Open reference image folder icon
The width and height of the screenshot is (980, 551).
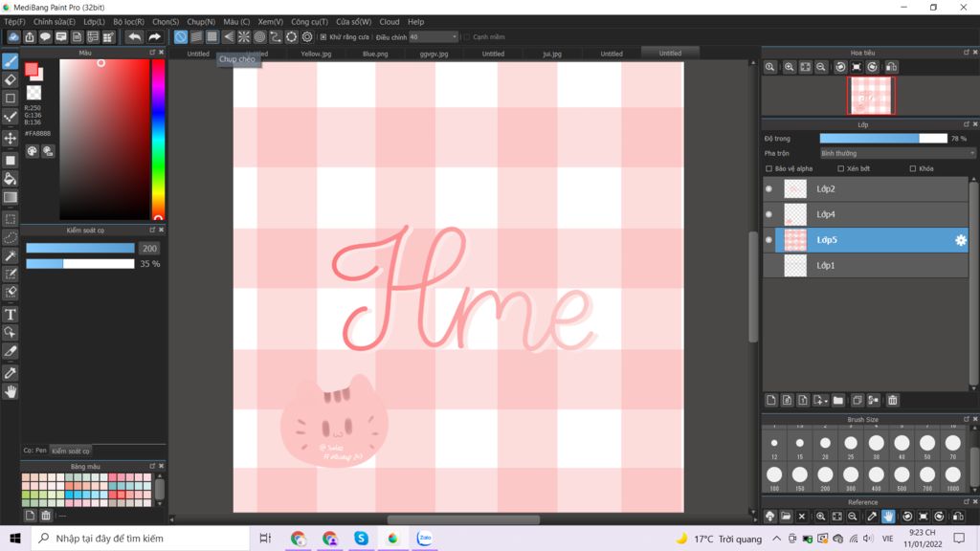coord(786,517)
